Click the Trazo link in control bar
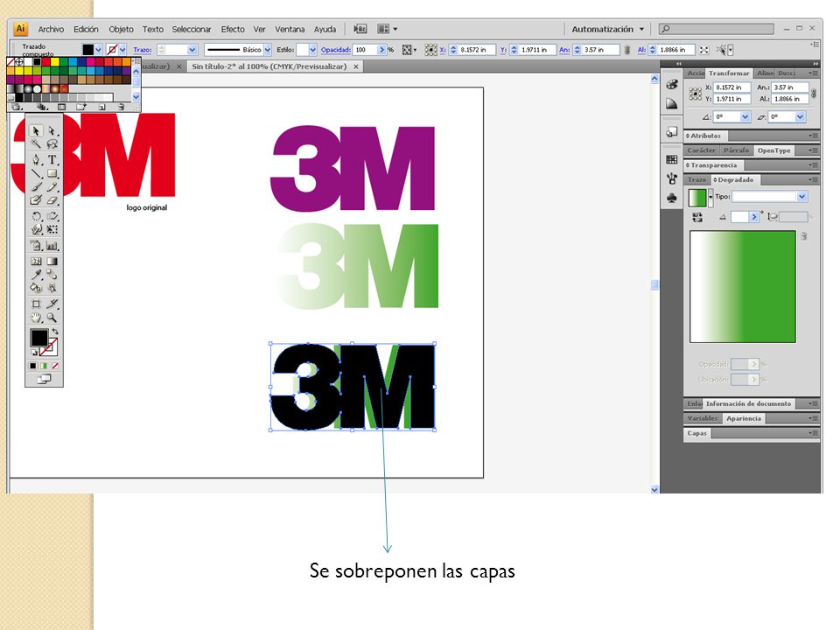Image resolution: width=840 pixels, height=630 pixels. (x=142, y=50)
